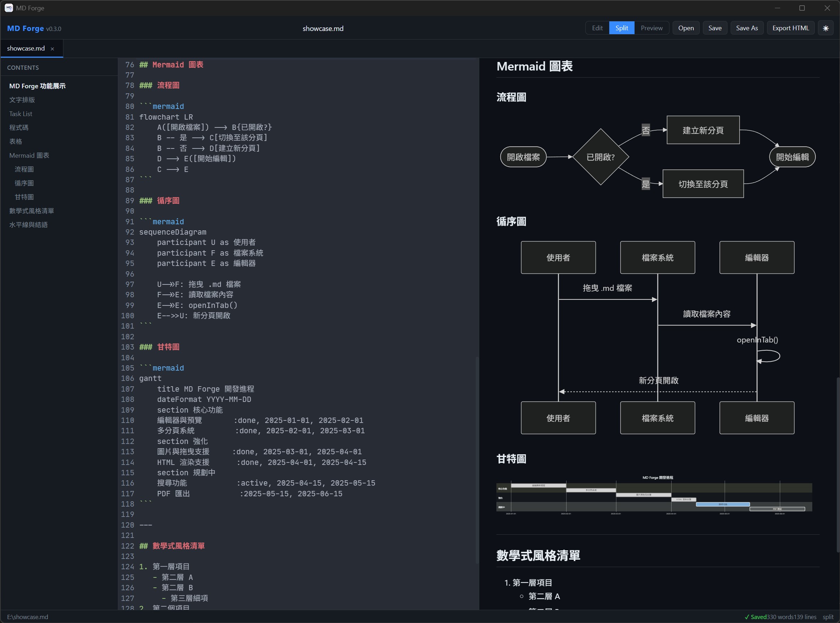Close the showcase.md tab with its x

click(x=52, y=49)
